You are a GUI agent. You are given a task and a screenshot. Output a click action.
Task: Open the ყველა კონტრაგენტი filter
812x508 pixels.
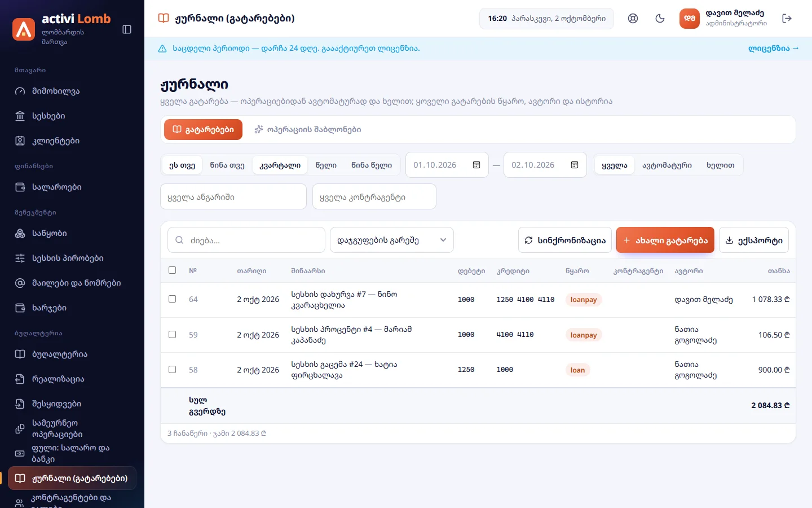pyautogui.click(x=374, y=197)
